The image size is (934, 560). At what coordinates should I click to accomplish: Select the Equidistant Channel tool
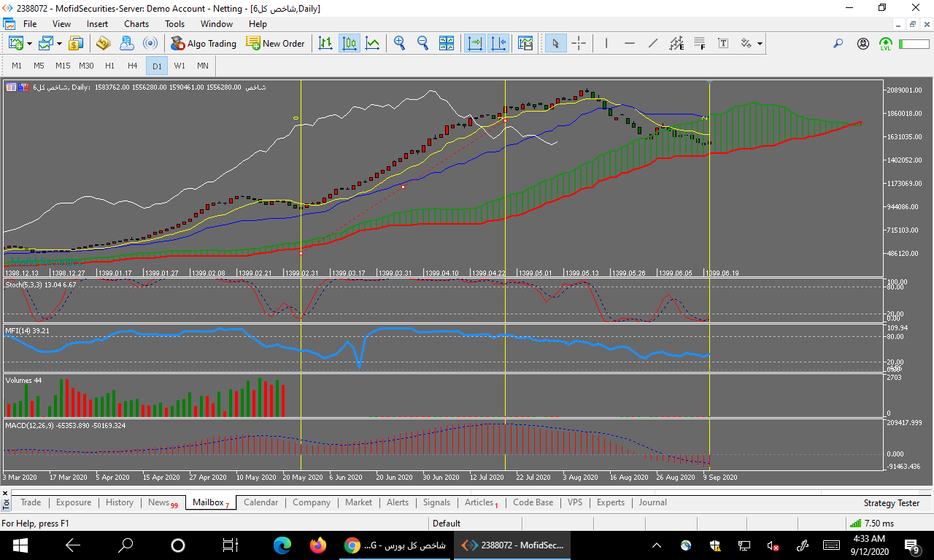(676, 44)
